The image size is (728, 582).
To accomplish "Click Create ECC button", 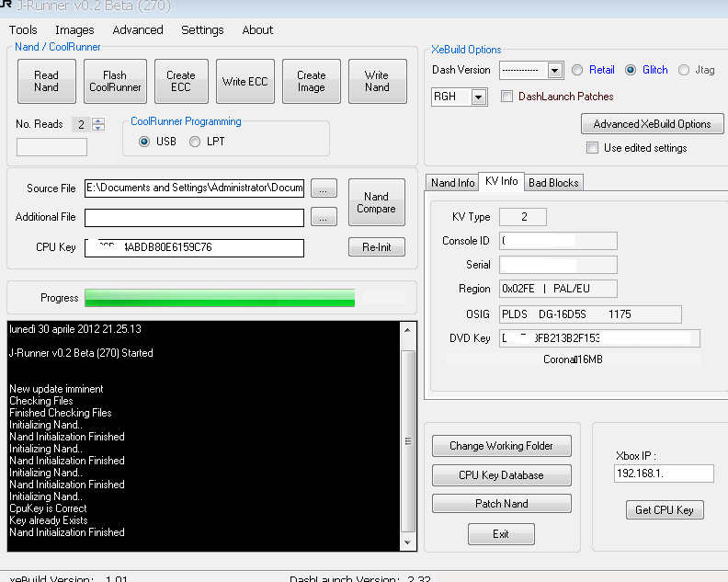I will [x=181, y=81].
